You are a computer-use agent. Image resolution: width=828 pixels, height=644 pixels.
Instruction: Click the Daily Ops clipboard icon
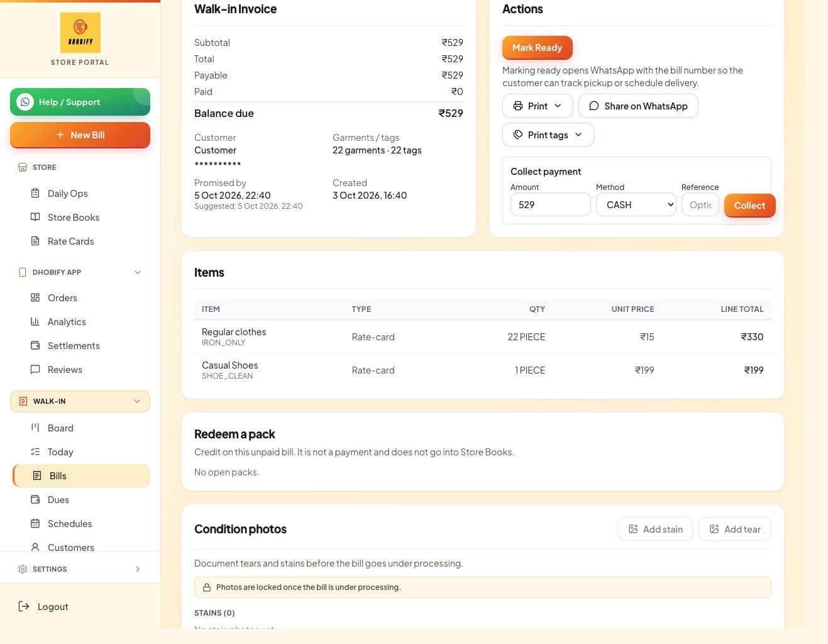(35, 193)
